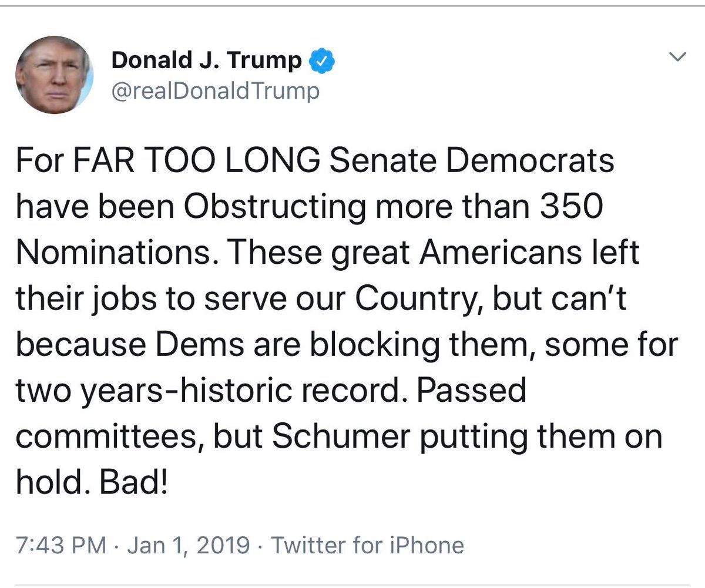
Task: Open the round profile picture
Action: 54,75
